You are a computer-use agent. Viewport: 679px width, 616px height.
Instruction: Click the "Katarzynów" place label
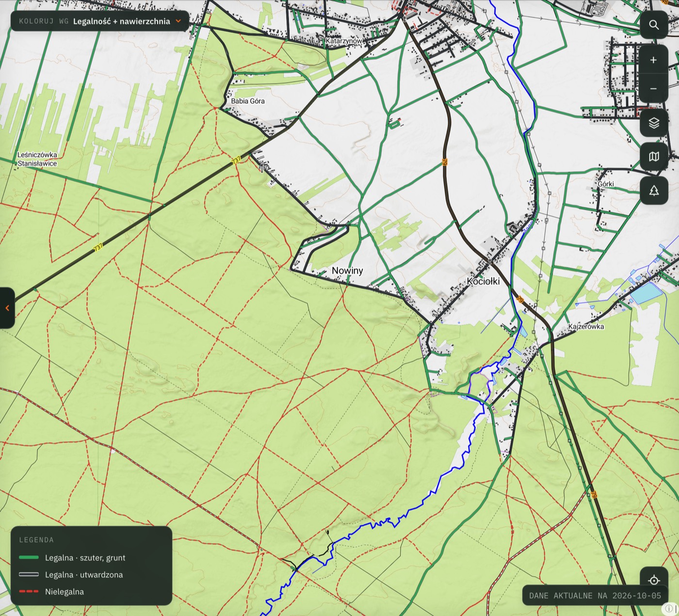click(344, 41)
